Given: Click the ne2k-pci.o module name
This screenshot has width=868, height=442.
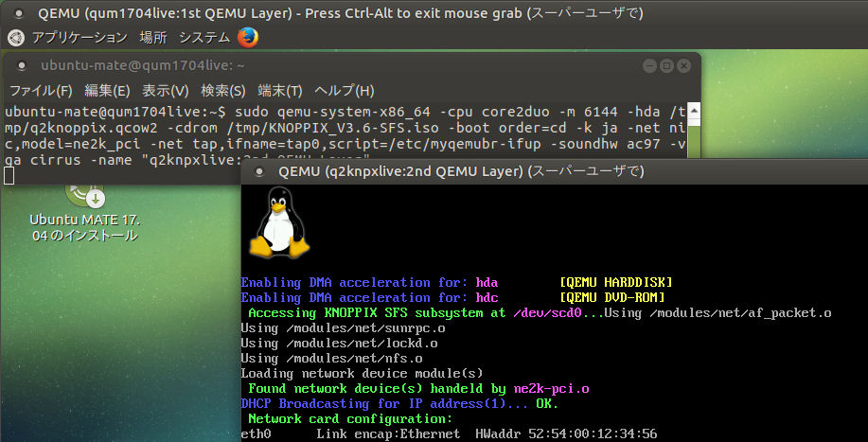Looking at the screenshot, I should (551, 389).
